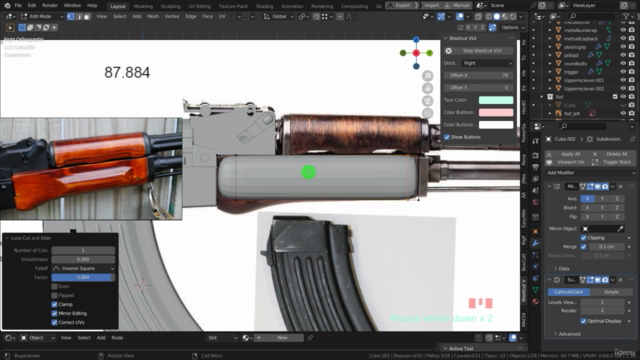Switch to material preview shading
The height and width of the screenshot is (360, 640).
click(x=505, y=17)
